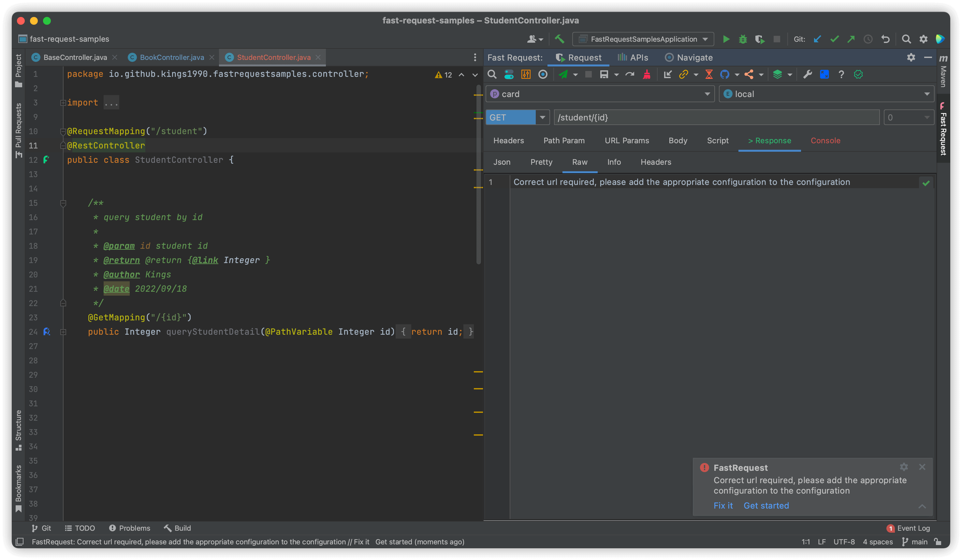
Task: Click the wrench tool icon
Action: (807, 74)
